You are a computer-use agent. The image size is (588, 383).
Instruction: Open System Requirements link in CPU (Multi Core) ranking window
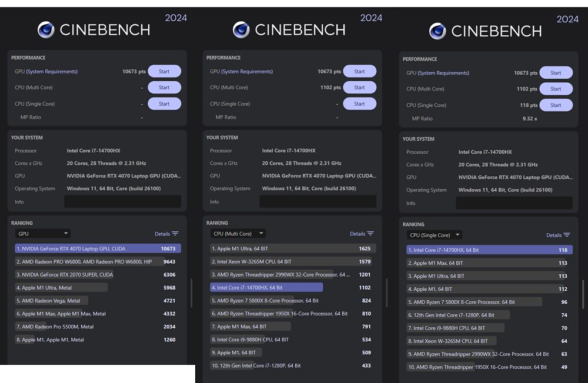click(x=247, y=71)
